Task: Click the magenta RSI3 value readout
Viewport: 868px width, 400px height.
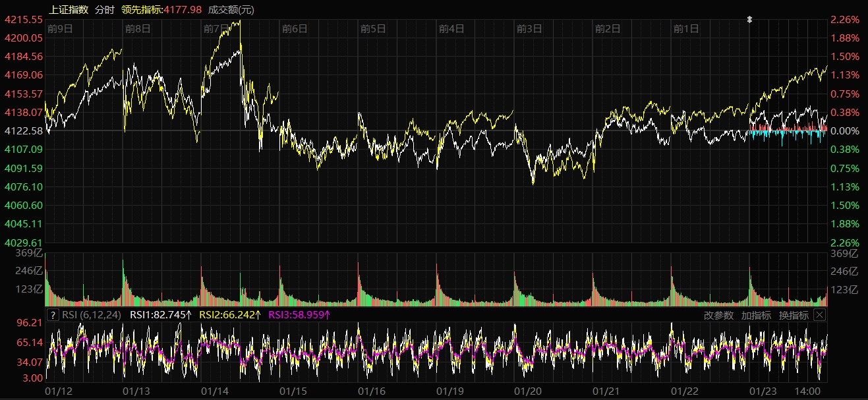Action: pyautogui.click(x=299, y=315)
